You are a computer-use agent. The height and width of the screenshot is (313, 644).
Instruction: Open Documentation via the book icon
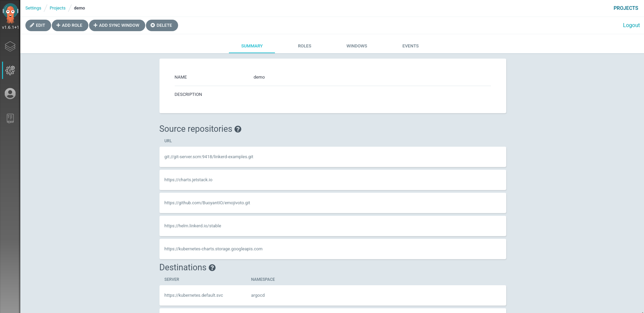tap(10, 118)
